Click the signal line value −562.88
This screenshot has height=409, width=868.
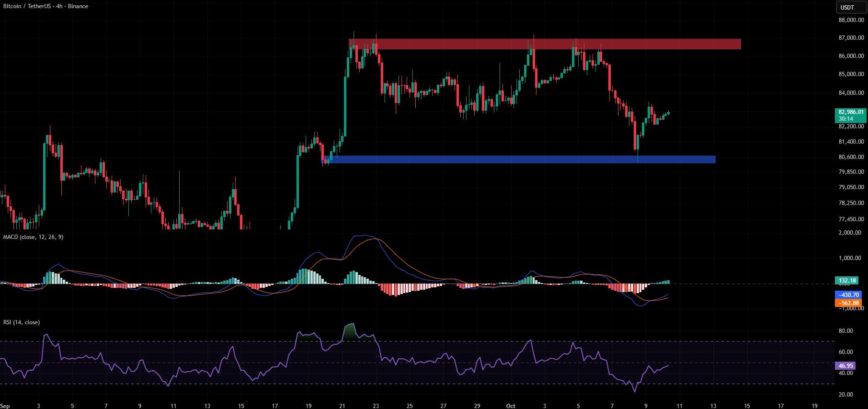848,303
